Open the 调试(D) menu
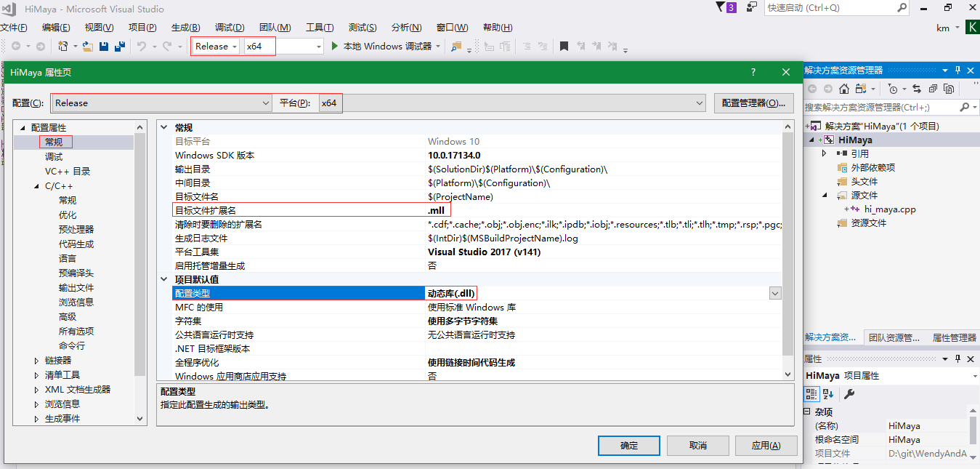The image size is (980, 469). click(230, 28)
